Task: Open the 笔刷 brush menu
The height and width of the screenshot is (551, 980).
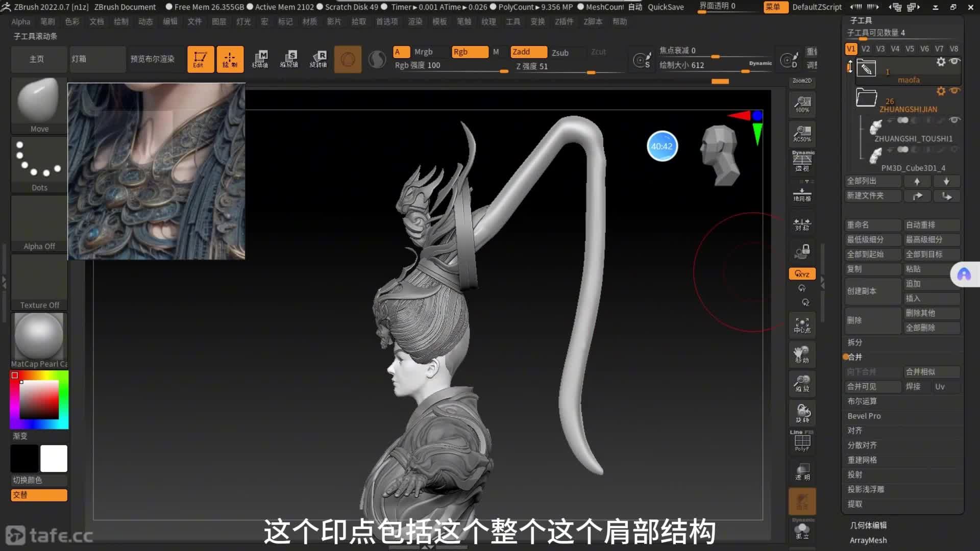Action: point(47,21)
